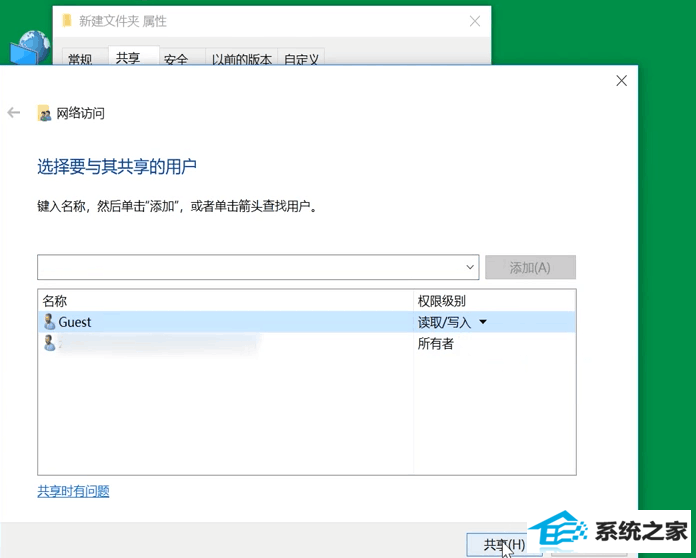
Task: Switch to the 常规 tab in Properties
Action: [80, 58]
